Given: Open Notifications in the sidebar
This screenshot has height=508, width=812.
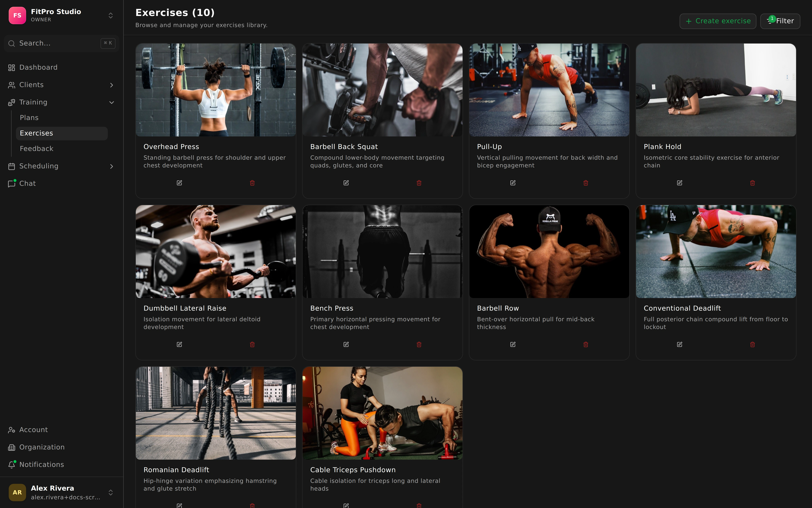Looking at the screenshot, I should pyautogui.click(x=62, y=464).
